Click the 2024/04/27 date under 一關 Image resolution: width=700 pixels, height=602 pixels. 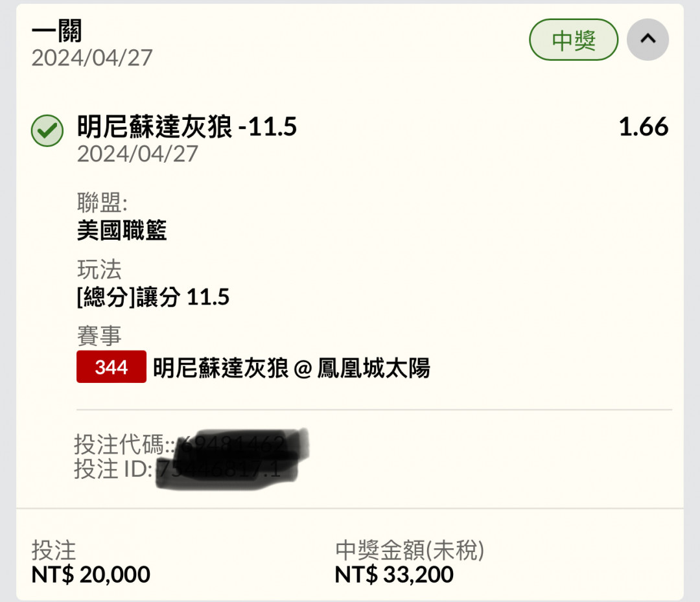92,58
